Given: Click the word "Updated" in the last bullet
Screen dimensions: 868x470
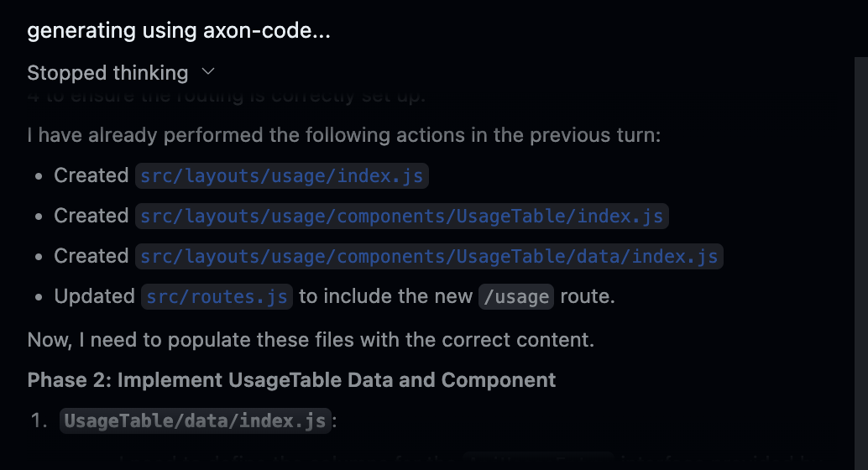Looking at the screenshot, I should [95, 296].
